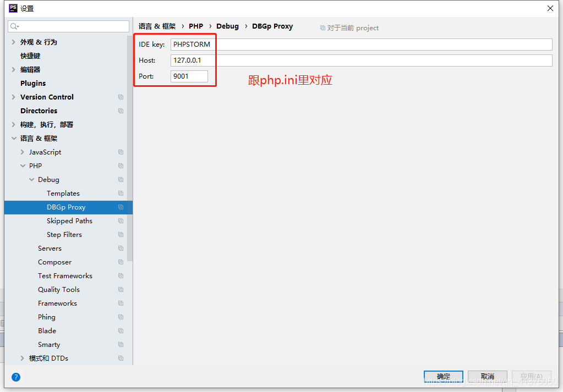The width and height of the screenshot is (563, 392).
Task: Open Directories settings page
Action: click(x=39, y=111)
